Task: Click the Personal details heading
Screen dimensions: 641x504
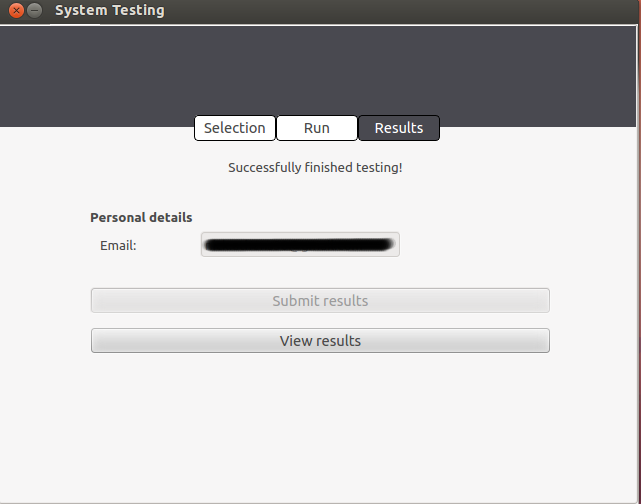Action: [141, 217]
